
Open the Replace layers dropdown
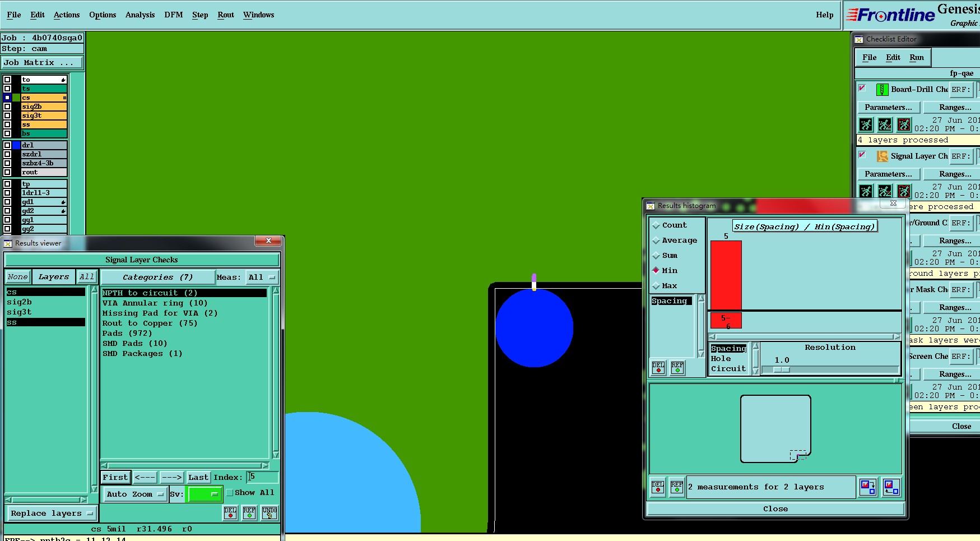(x=52, y=513)
